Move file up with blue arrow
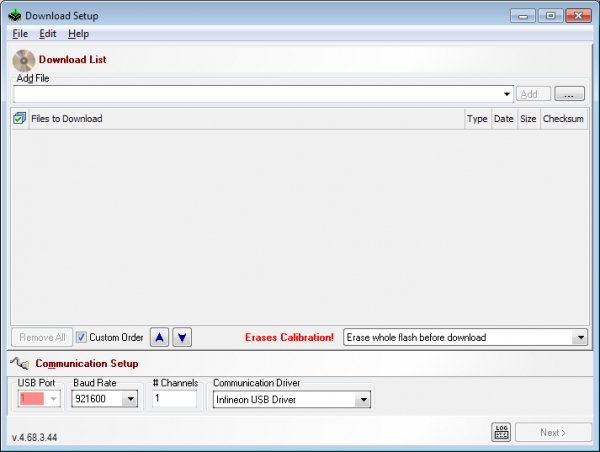This screenshot has height=452, width=600. point(159,337)
